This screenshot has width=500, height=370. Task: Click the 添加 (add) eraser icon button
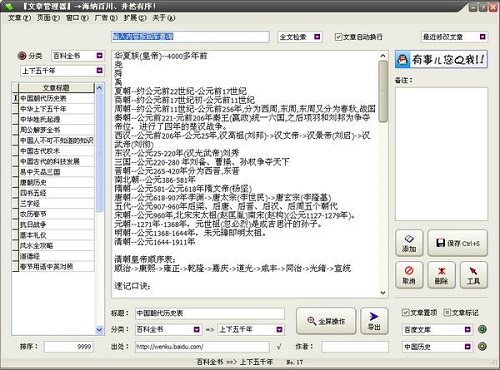409,243
